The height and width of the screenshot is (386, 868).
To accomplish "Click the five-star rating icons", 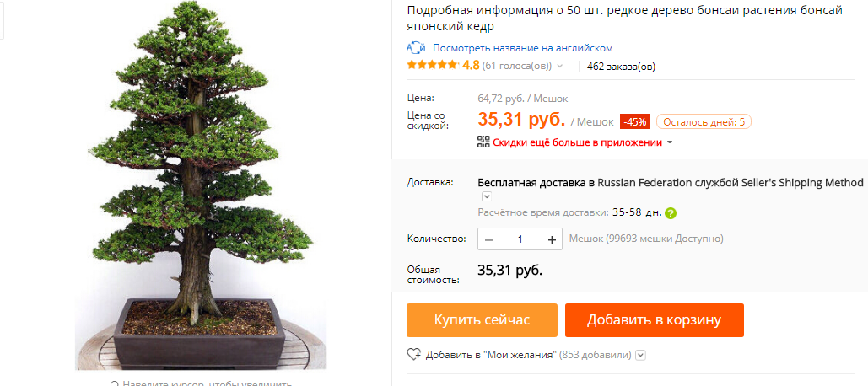I will (x=433, y=65).
